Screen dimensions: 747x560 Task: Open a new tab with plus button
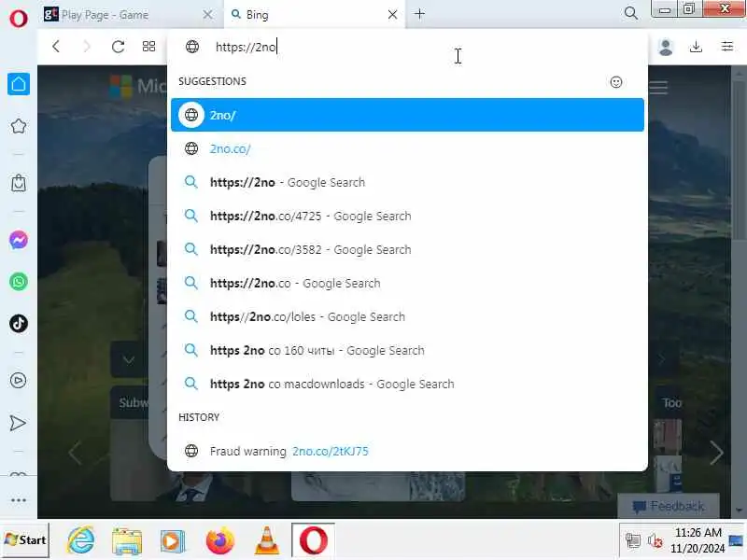point(419,14)
